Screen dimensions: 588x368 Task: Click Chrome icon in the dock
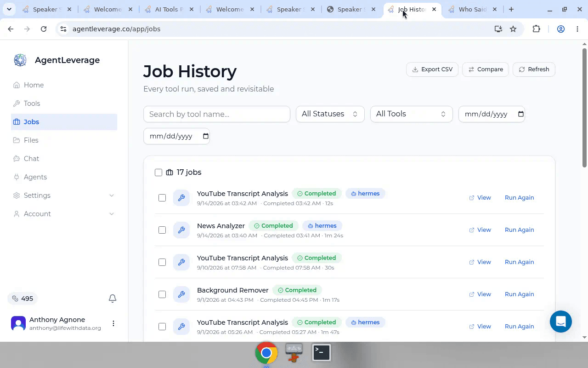coord(266,353)
